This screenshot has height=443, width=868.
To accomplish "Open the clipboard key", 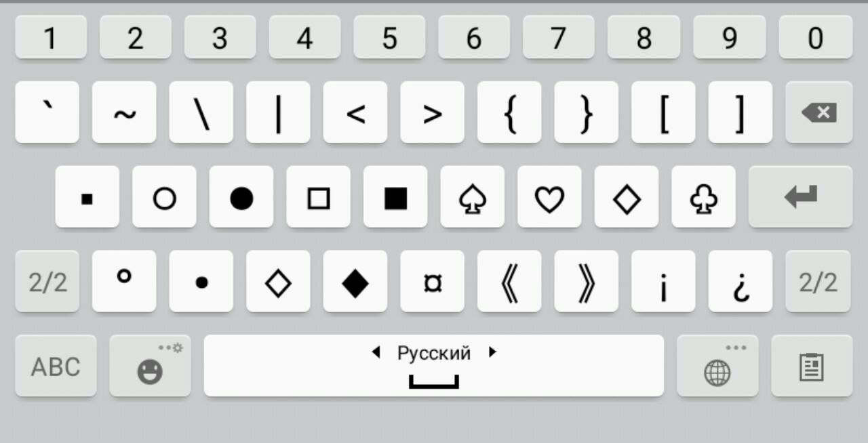I will tap(812, 366).
